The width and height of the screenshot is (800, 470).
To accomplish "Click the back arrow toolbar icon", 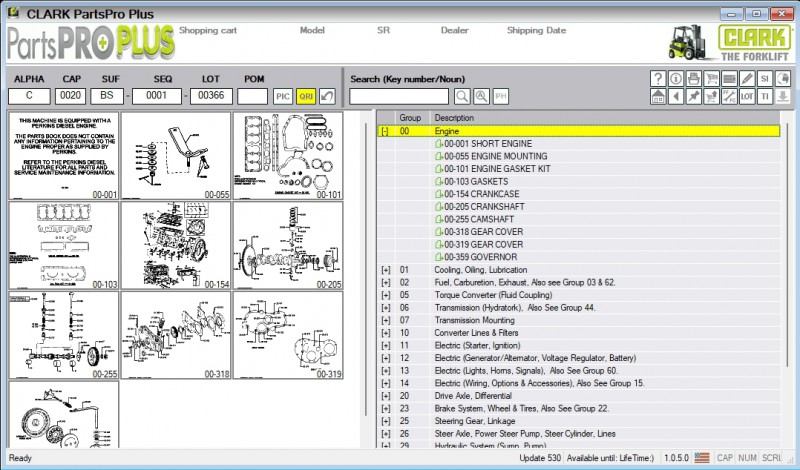I will (676, 96).
